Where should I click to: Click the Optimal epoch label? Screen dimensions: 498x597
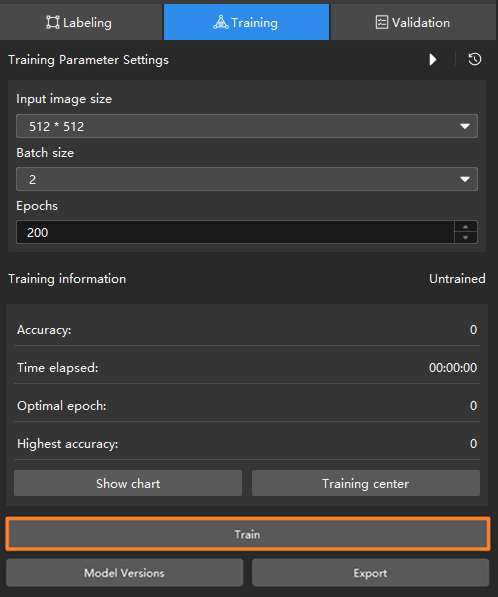click(62, 406)
